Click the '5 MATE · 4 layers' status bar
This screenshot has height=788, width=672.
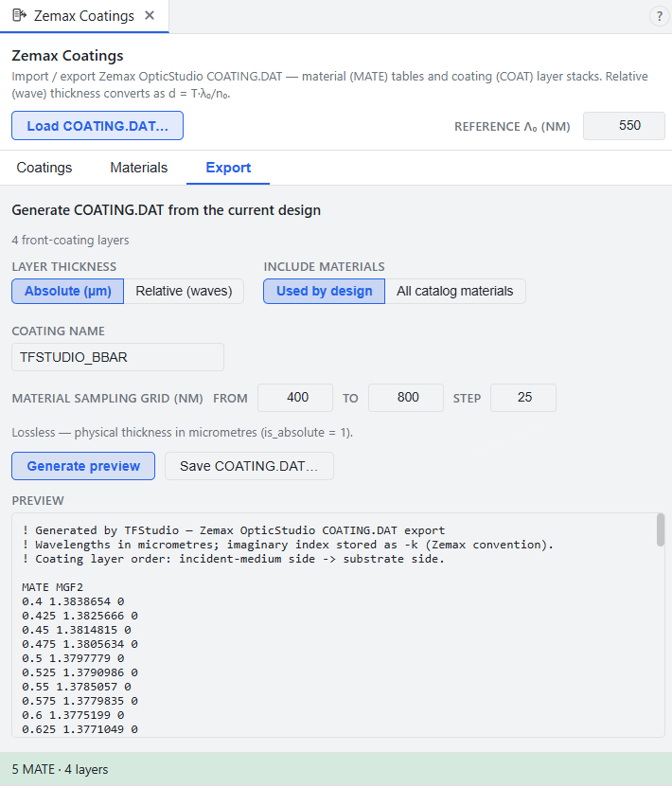tap(336, 769)
